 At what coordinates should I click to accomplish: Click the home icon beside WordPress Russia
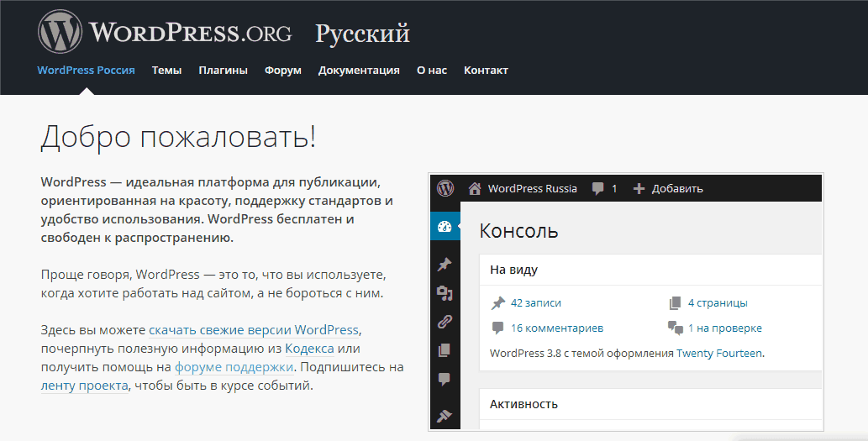tap(475, 189)
